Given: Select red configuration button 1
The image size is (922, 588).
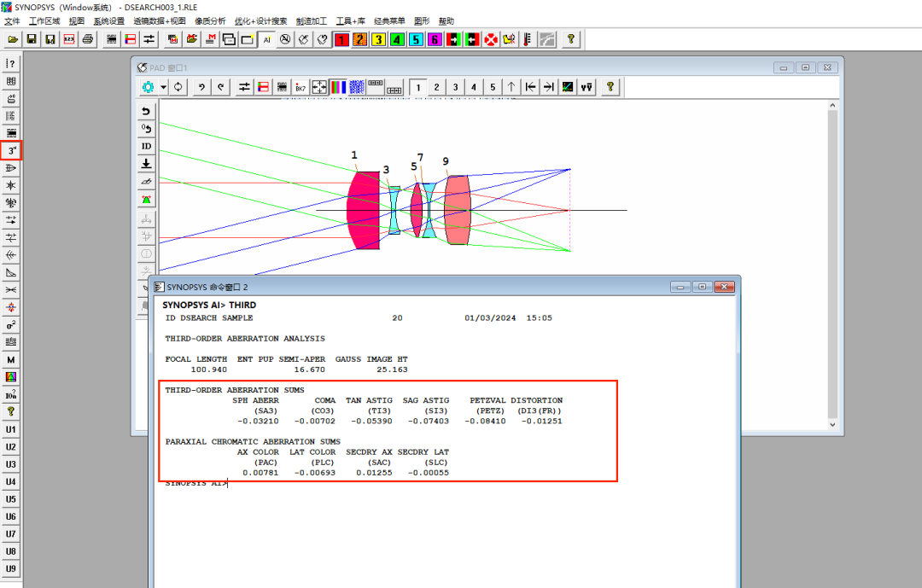Looking at the screenshot, I should pos(341,39).
